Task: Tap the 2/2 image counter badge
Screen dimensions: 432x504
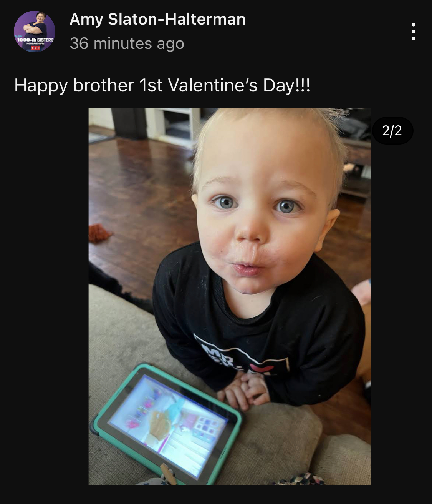Action: point(392,131)
